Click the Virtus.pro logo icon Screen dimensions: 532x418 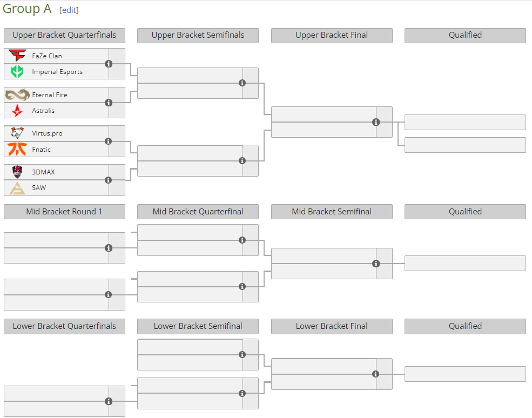tap(17, 133)
